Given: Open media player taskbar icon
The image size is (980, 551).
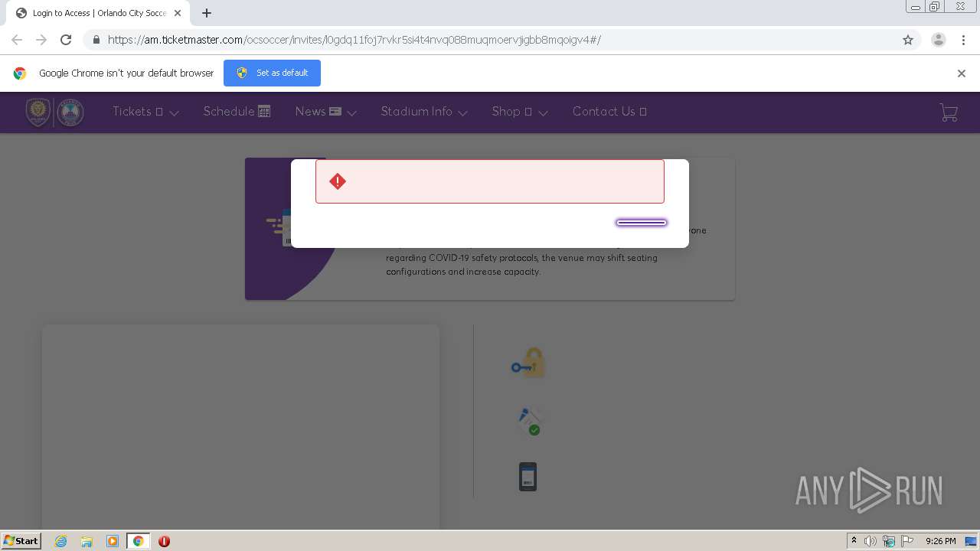Looking at the screenshot, I should click(113, 541).
